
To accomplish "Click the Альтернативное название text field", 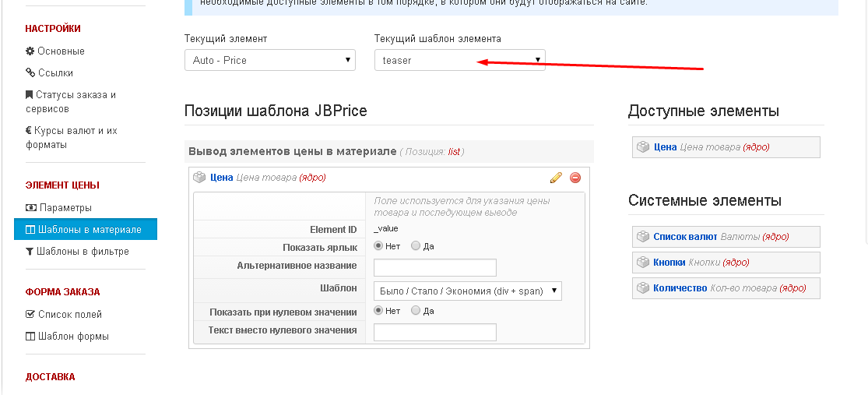I will point(434,268).
